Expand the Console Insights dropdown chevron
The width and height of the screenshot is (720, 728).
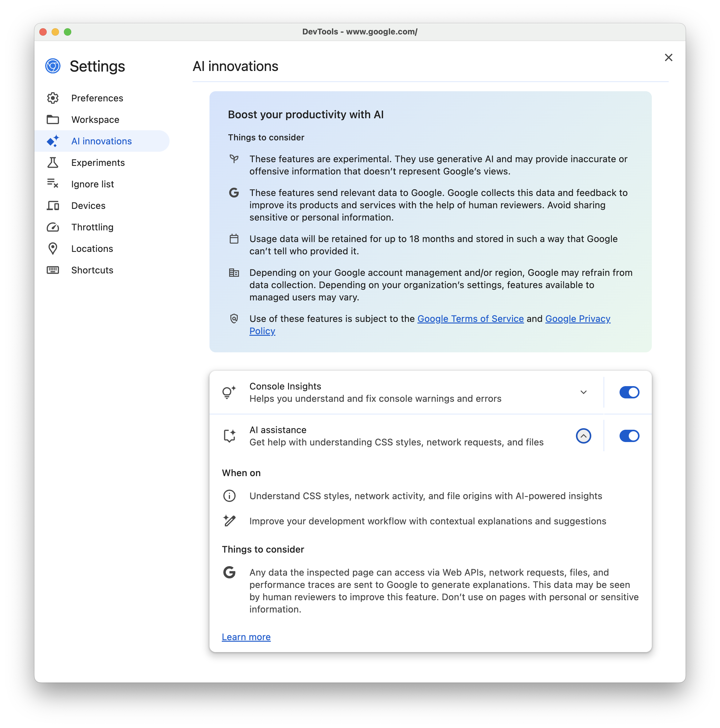[x=583, y=392]
